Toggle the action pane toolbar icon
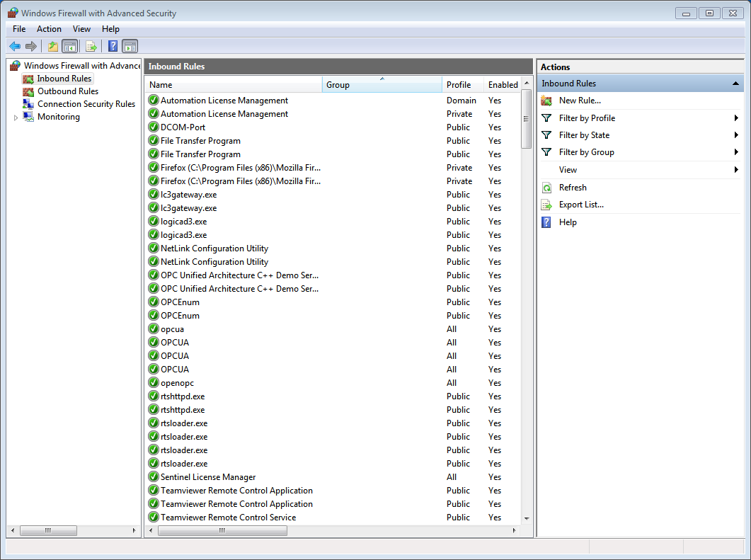751x560 pixels. pyautogui.click(x=130, y=47)
